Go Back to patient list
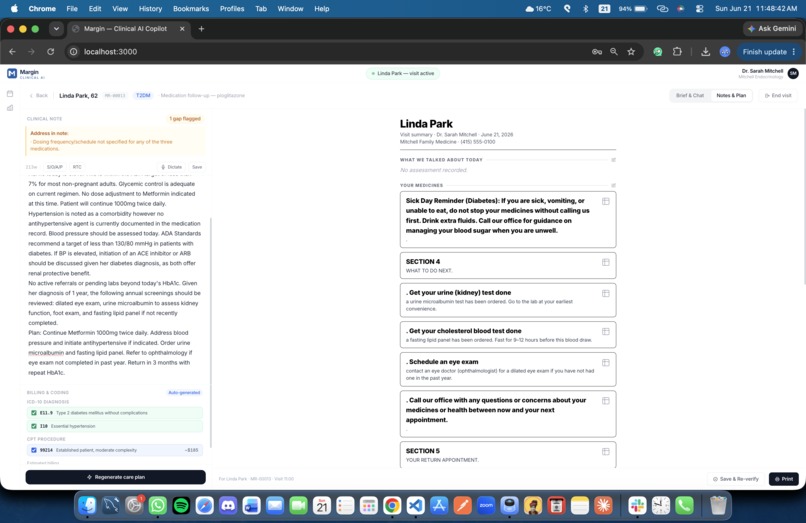 point(39,96)
